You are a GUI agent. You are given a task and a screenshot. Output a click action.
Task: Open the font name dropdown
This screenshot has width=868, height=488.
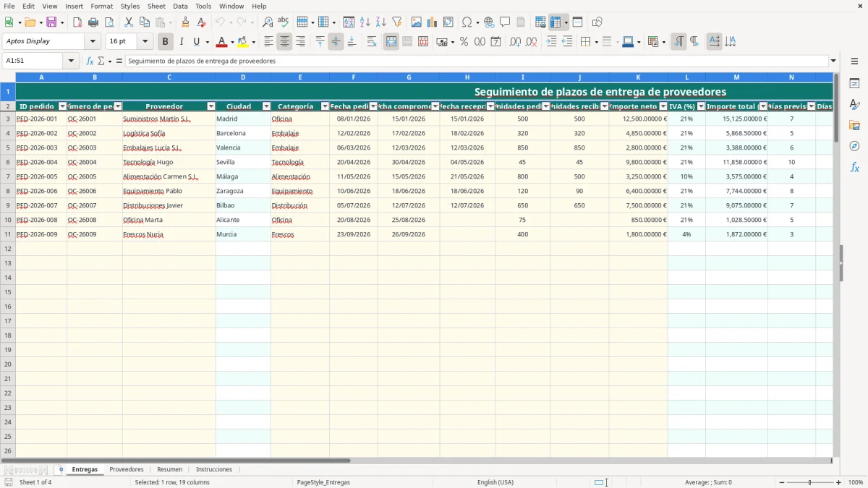click(x=93, y=42)
